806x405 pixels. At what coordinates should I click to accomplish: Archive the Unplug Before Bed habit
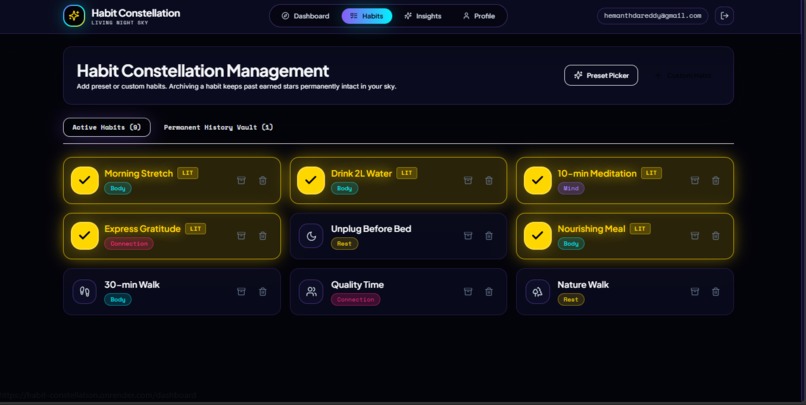coord(468,236)
